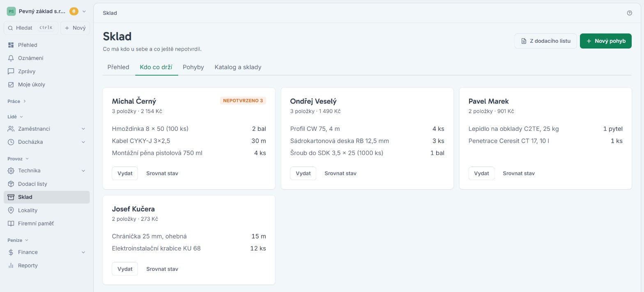Image resolution: width=644 pixels, height=292 pixels.
Task: Expand the Technika submenu chevron
Action: [83, 171]
